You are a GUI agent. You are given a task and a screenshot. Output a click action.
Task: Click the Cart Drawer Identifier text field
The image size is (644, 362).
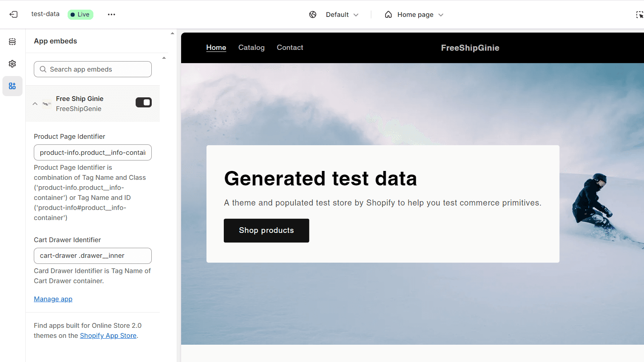tap(93, 256)
